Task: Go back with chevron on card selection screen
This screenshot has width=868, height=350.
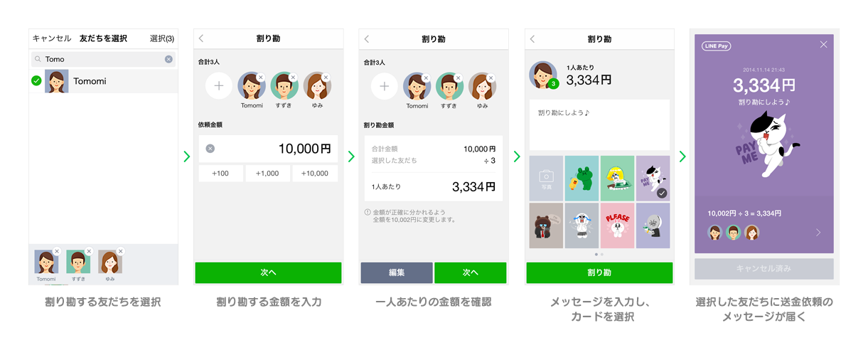Action: coord(532,39)
